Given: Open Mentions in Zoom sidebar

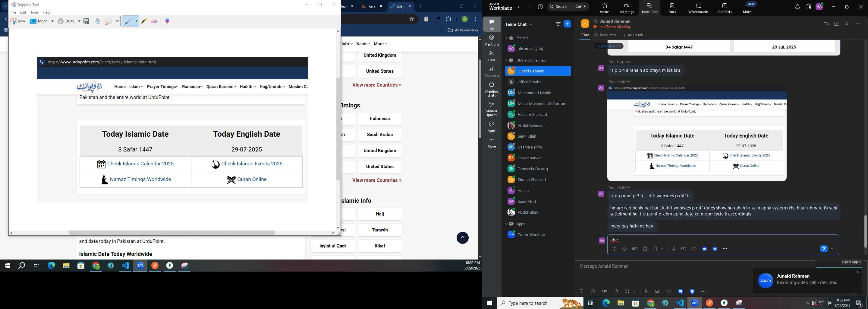Looking at the screenshot, I should 492,40.
